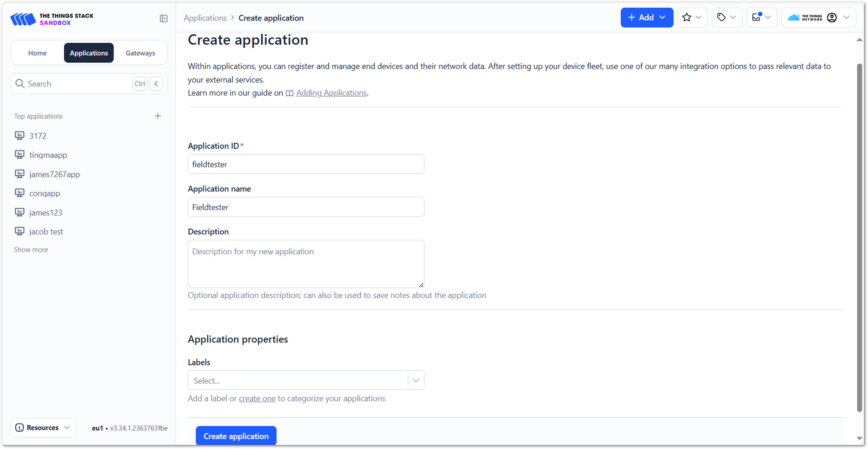The width and height of the screenshot is (868, 449).
Task: Collapse the sidebar with the panel icon
Action: [164, 19]
